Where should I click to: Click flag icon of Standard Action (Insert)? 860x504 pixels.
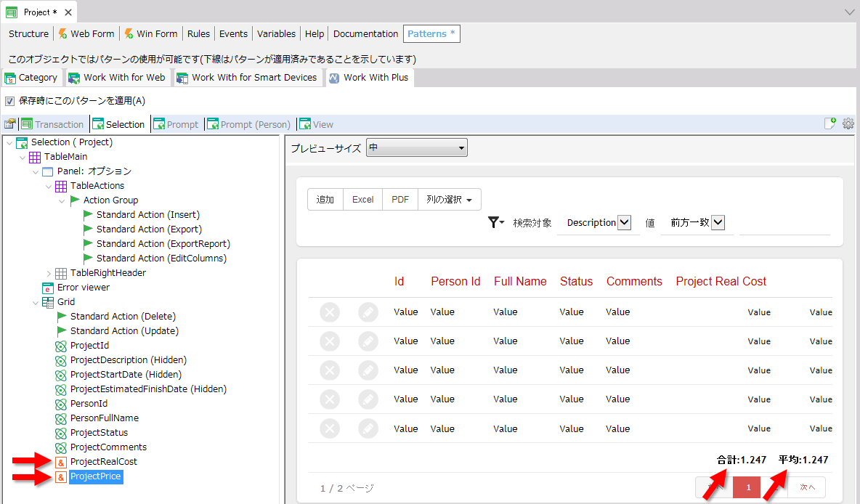click(x=88, y=214)
